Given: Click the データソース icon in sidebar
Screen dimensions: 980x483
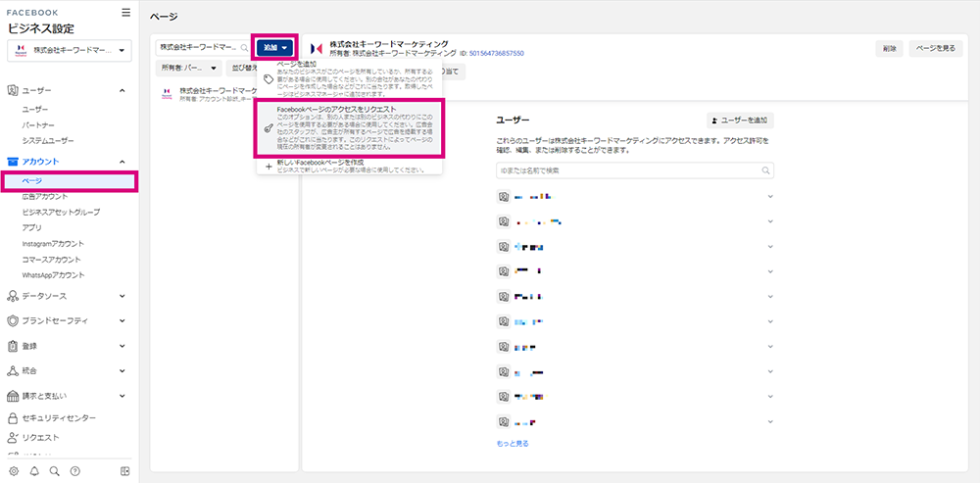Looking at the screenshot, I should click(x=13, y=296).
